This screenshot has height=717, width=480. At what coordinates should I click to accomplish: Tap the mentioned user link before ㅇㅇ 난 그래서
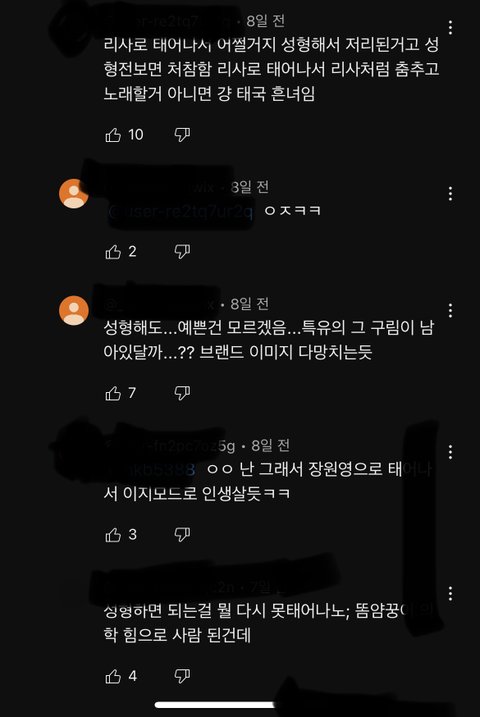151,470
